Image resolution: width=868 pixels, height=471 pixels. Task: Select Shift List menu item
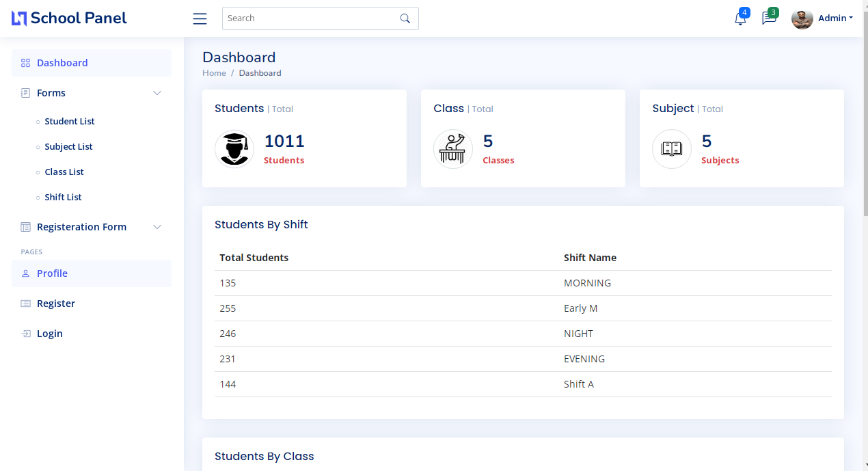point(63,198)
